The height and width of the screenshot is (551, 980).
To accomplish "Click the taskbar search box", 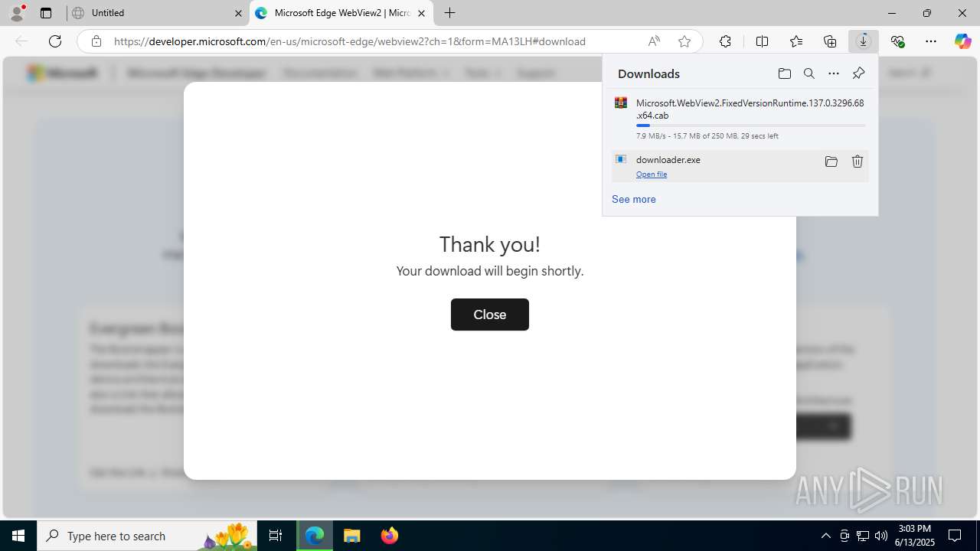I will 148,536.
